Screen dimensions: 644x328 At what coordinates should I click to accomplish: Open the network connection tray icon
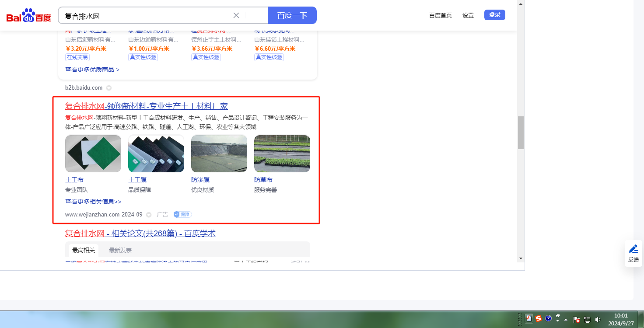[587, 320]
